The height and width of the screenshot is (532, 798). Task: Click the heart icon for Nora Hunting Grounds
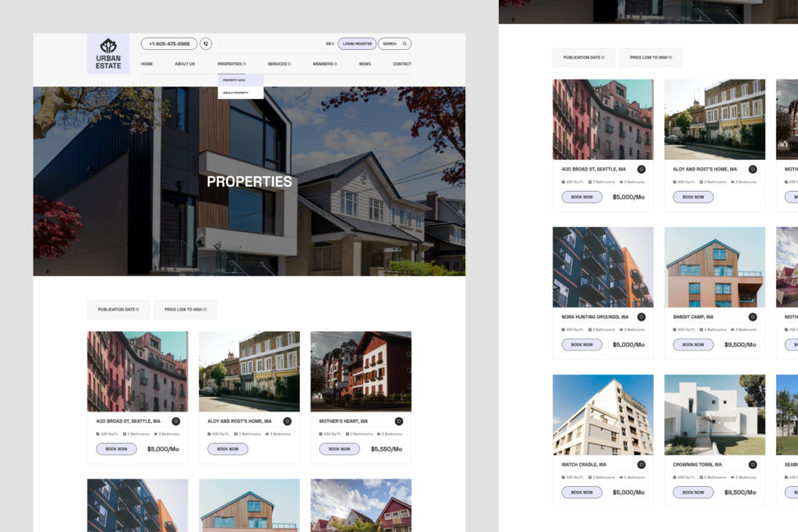tap(641, 317)
